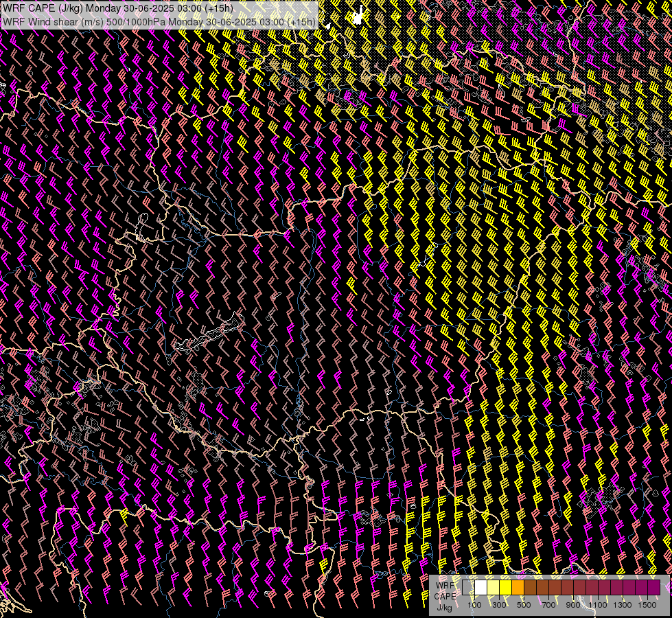Click the WRF CAPE title line
Viewport: 672px width, 618px height.
[x=118, y=8]
